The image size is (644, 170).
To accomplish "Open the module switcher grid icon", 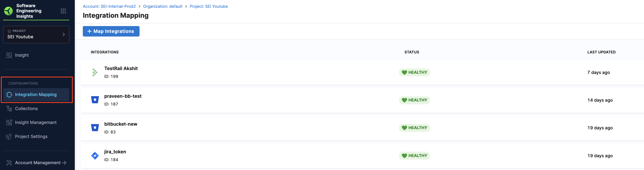I will [x=63, y=11].
